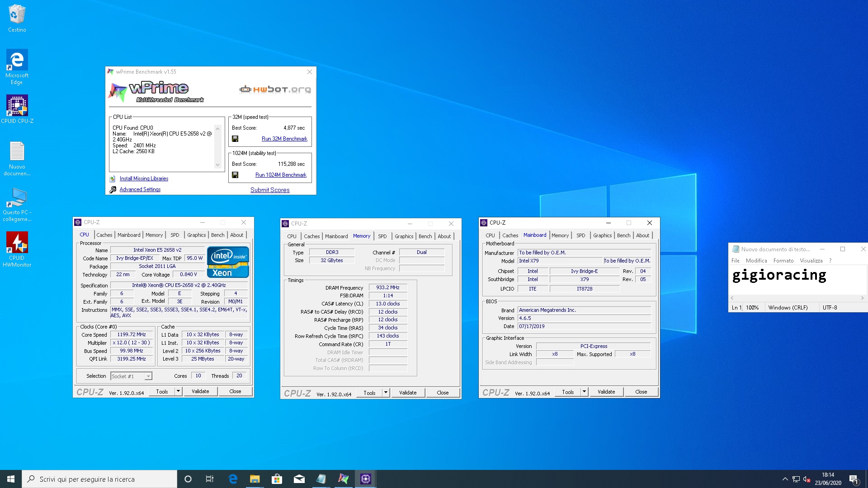
Task: Click Submit Scores link in wPrime
Action: coord(270,190)
